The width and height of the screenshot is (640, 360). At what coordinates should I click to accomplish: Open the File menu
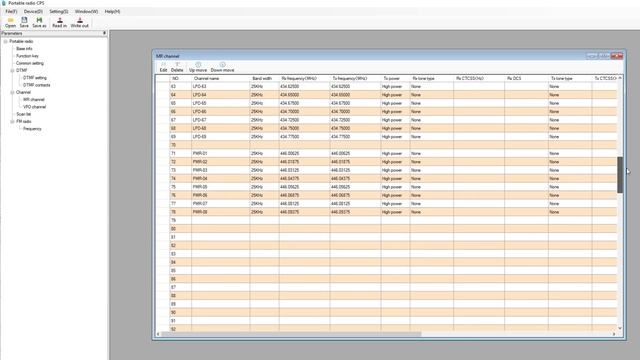(11, 11)
